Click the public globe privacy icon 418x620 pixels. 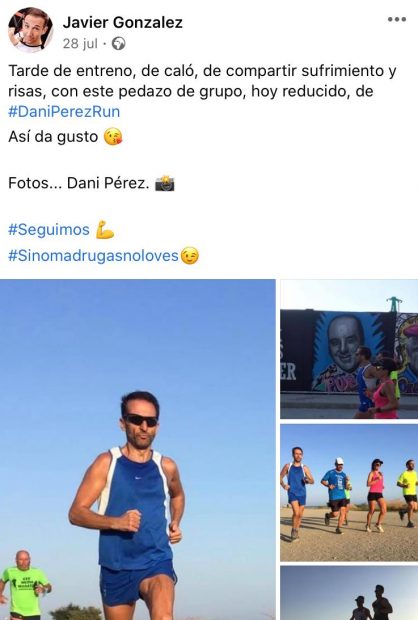[x=119, y=43]
